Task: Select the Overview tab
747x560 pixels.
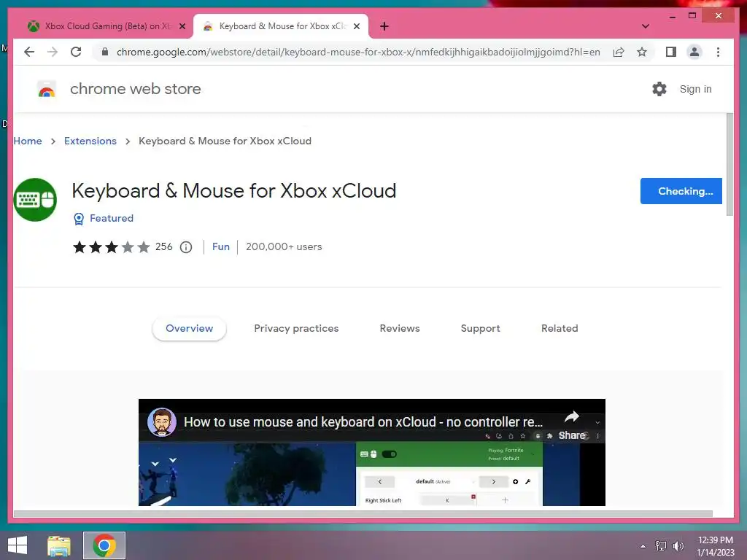Action: tap(189, 328)
